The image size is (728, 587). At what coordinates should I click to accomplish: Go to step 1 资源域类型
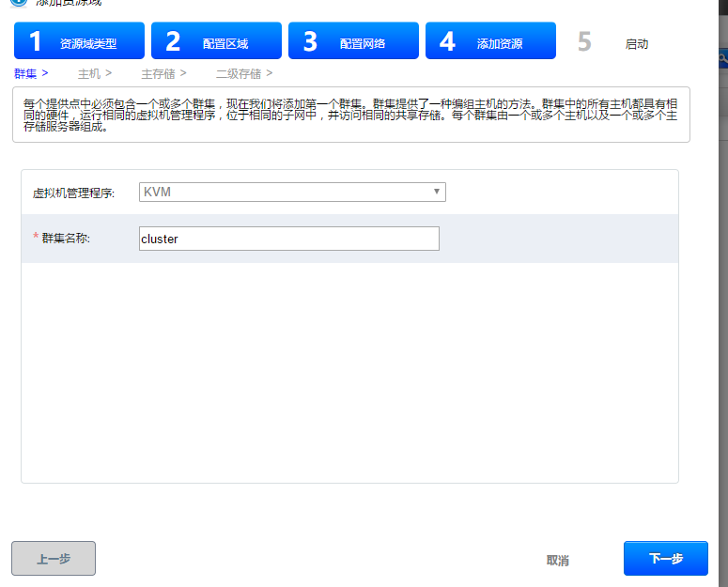pos(79,41)
